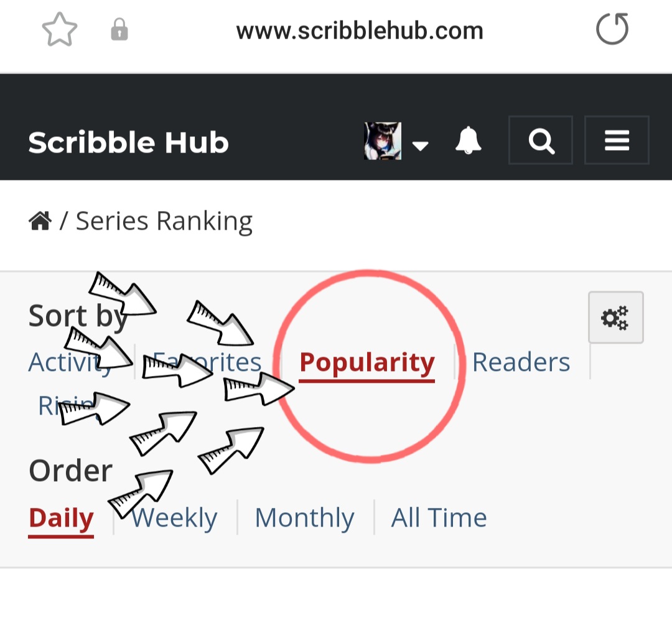Click the Scribble Hub logo
This screenshot has width=672, height=620.
coord(128,143)
